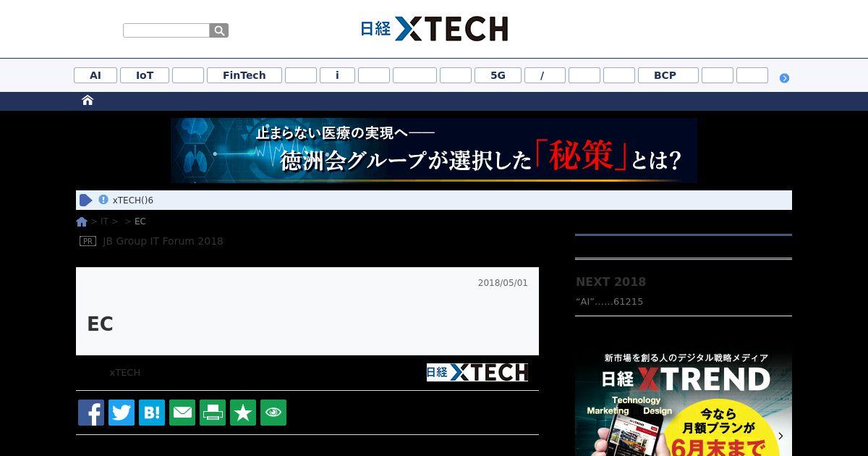The height and width of the screenshot is (456, 868).
Task: Go to home via navy bar icon
Action: click(x=88, y=101)
